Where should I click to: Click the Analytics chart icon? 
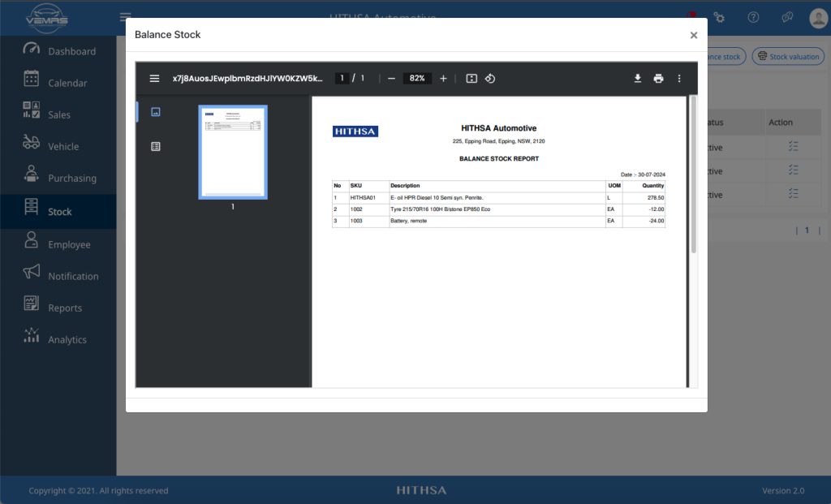[x=32, y=335]
